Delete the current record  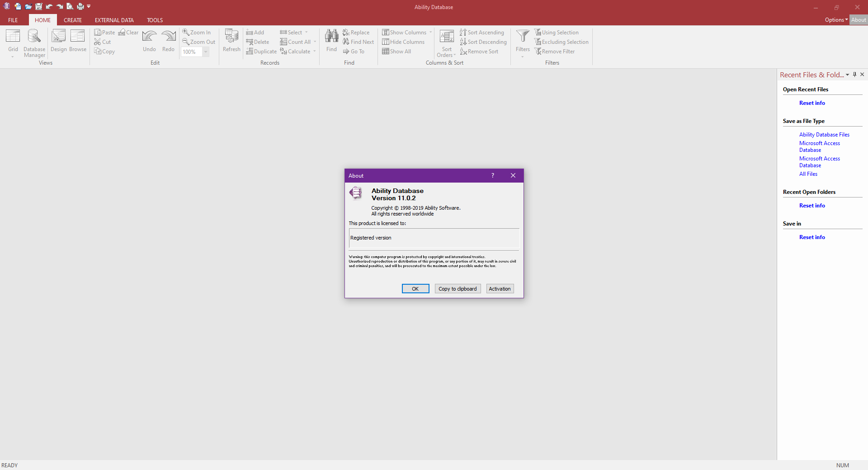258,42
